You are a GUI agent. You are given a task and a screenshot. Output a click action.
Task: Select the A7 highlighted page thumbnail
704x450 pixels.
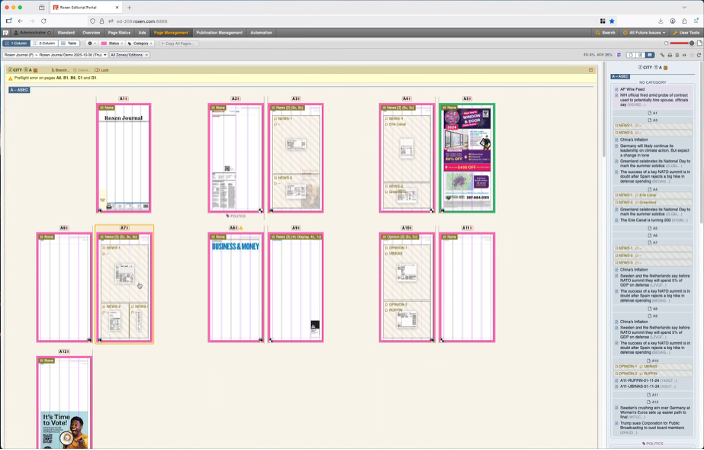[124, 287]
